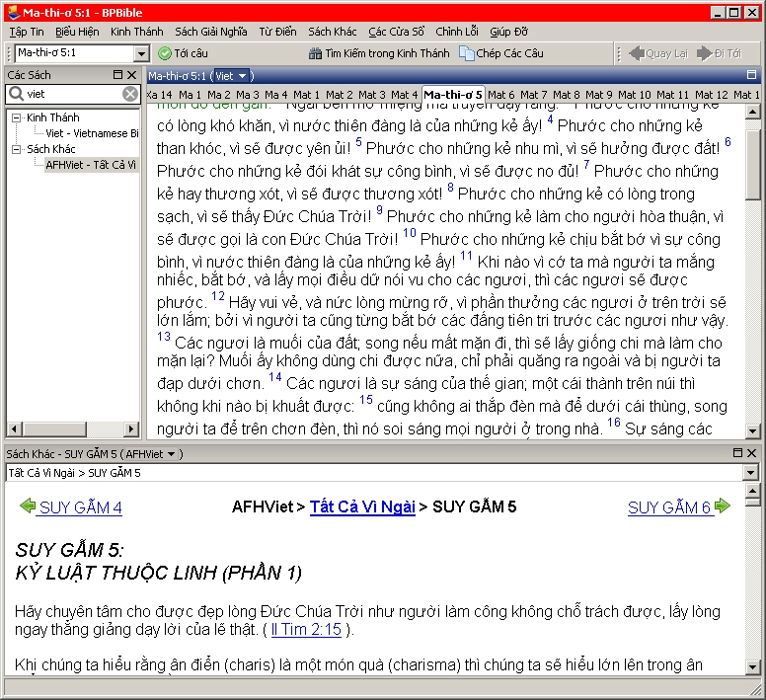Open the Tất Cả Vì Ngài breadcrumb dropdown
This screenshot has width=766, height=700.
pyautogui.click(x=751, y=473)
